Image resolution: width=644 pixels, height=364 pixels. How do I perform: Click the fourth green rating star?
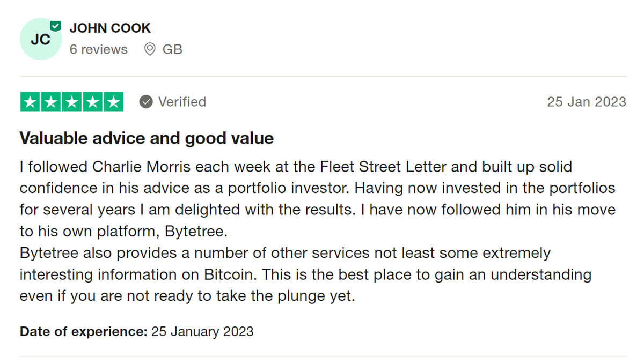(92, 102)
